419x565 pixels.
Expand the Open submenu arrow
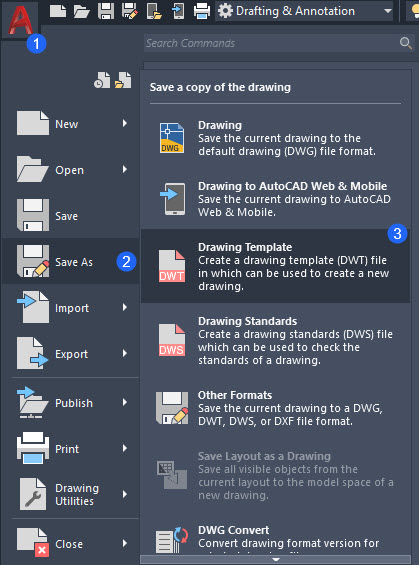pyautogui.click(x=125, y=169)
